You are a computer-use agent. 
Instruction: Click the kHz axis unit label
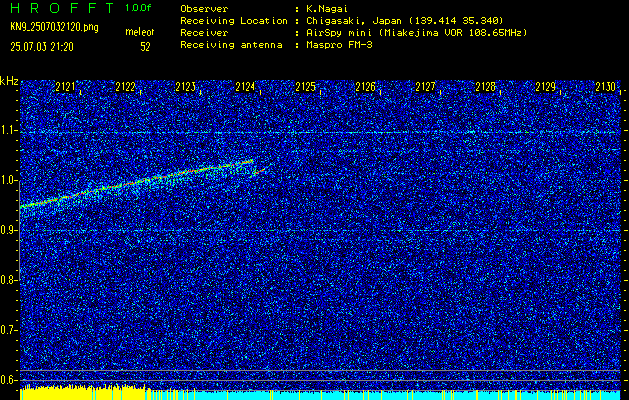tap(9, 81)
